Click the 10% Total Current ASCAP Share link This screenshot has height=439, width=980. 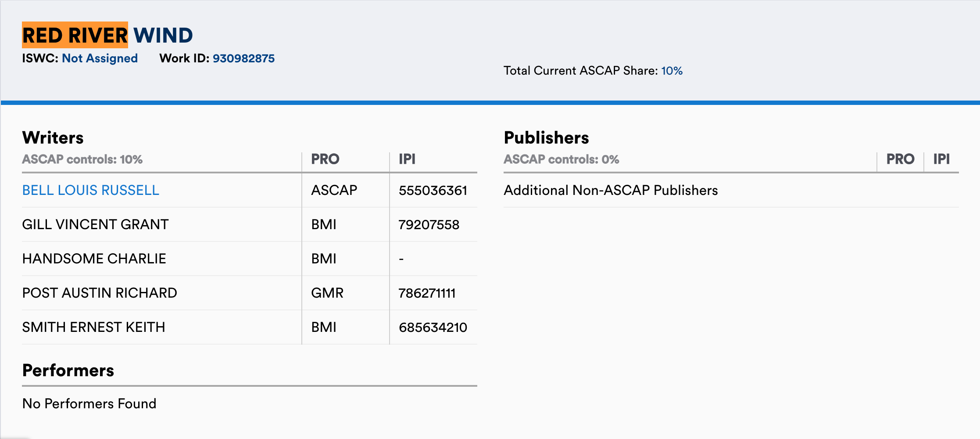[672, 70]
